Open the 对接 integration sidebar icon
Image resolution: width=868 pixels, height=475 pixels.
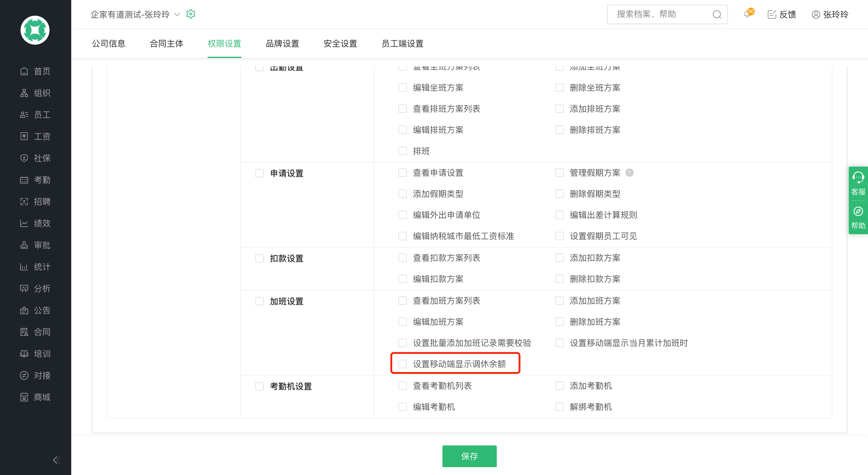24,375
